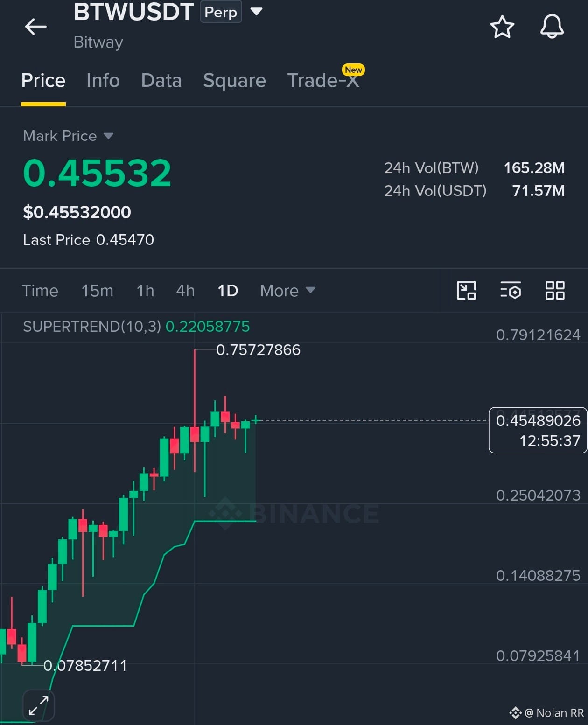Viewport: 588px width, 725px height.
Task: Expand the Mark Price dropdown
Action: [x=69, y=136]
